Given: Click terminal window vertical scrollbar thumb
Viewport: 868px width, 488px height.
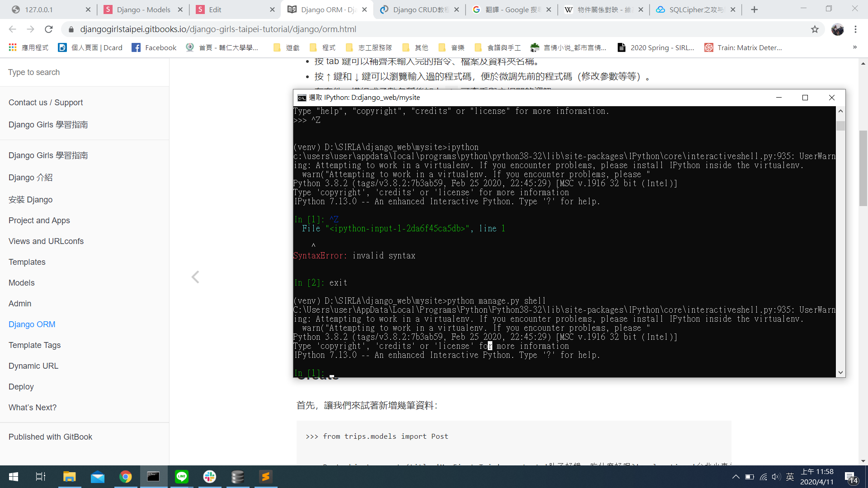Looking at the screenshot, I should (x=840, y=126).
